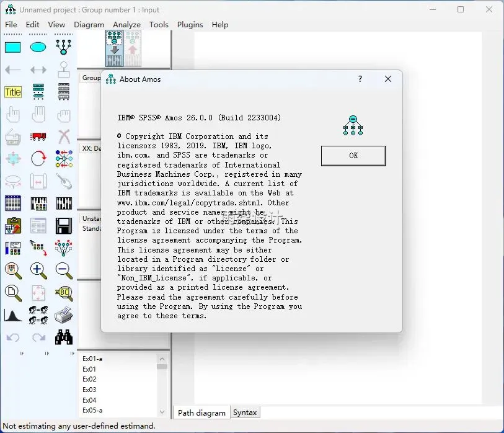The image size is (504, 433).
Task: Click the question mark help button in About Amos
Action: coord(360,79)
